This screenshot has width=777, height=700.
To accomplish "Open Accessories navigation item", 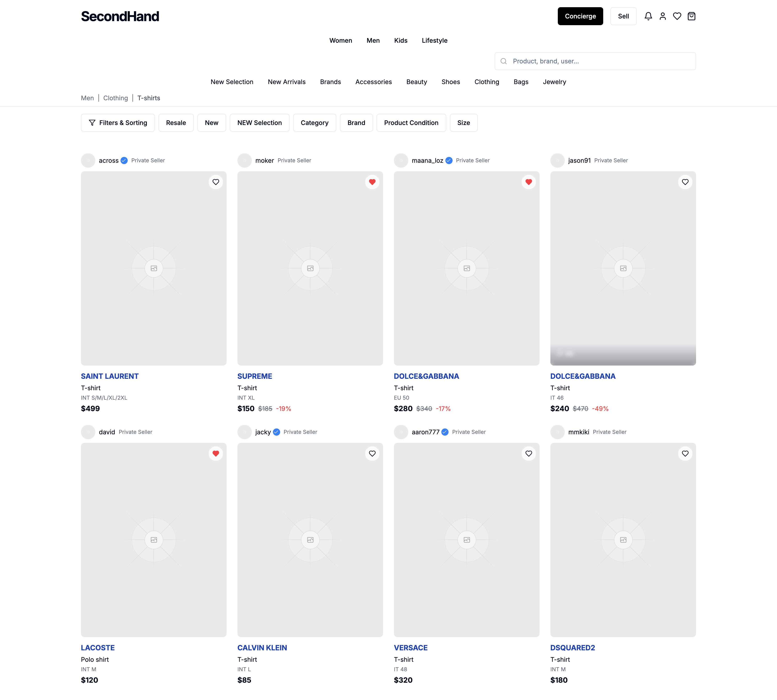I will 373,82.
